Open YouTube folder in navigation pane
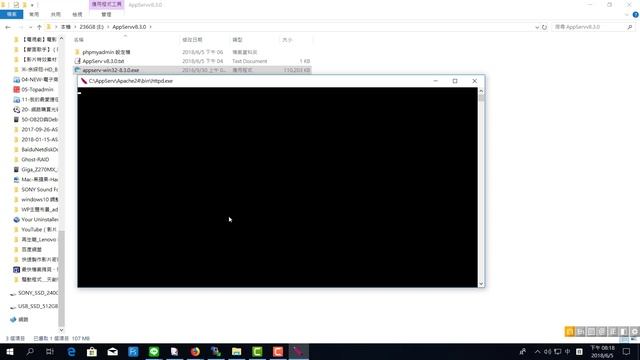This screenshot has height=360, width=640. (x=40, y=229)
